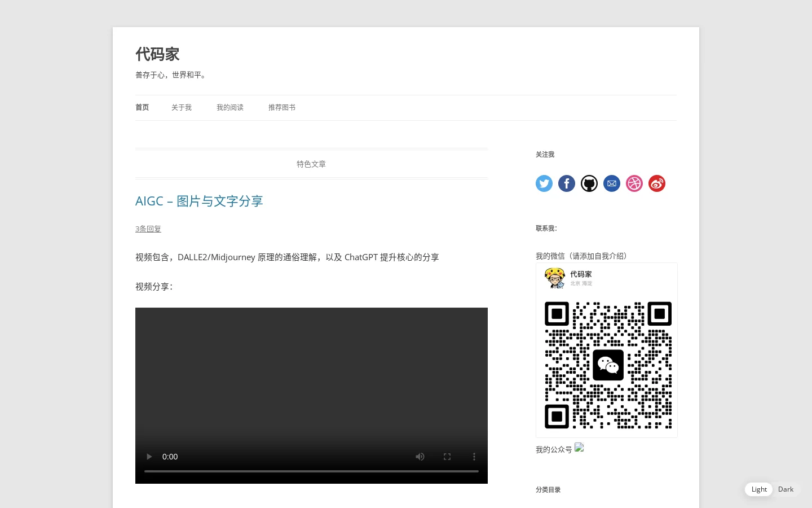Switch to Dark theme
This screenshot has height=508, width=812.
785,489
